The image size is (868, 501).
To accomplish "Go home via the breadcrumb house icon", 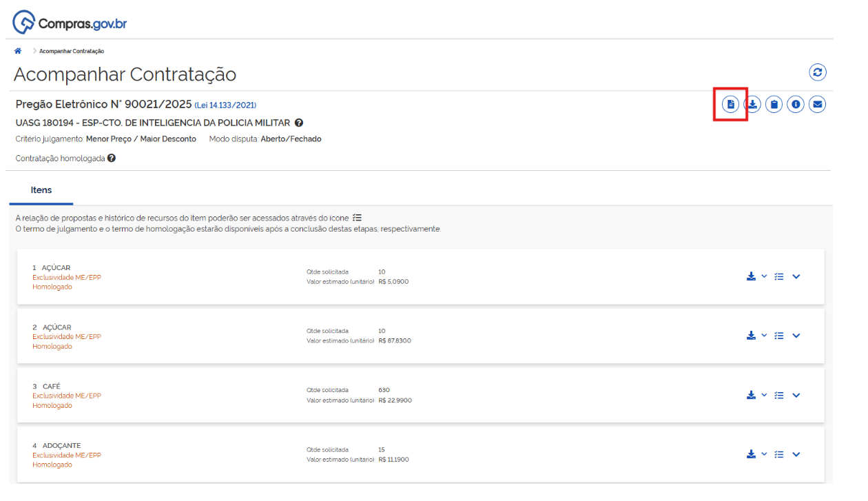I will (18, 51).
